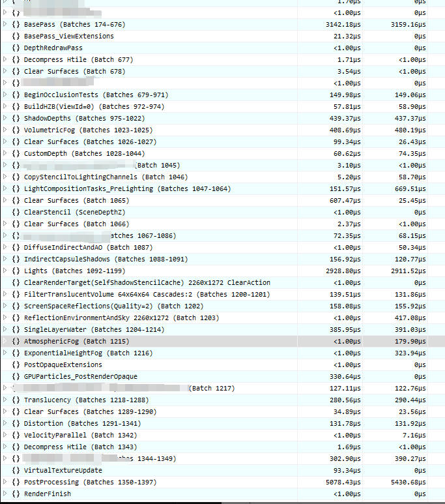Screen dimensions: 445x504
Task: Click the braces icon beside VirtualTextureUpdate
Action: [16, 470]
